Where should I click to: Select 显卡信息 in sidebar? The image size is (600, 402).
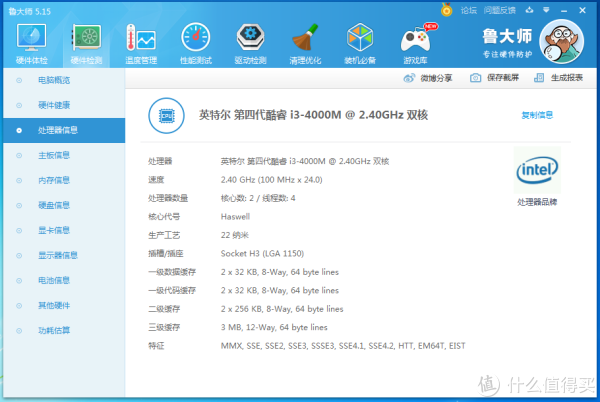[x=64, y=230]
